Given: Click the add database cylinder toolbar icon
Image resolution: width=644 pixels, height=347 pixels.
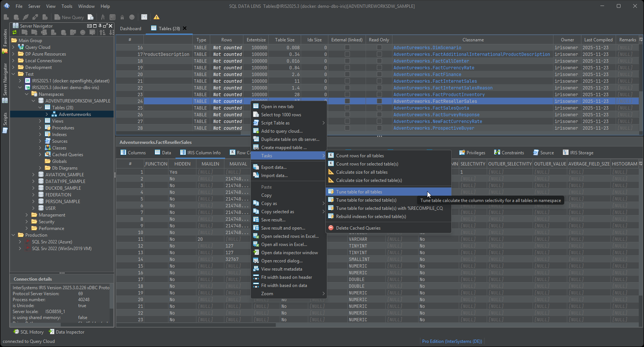Looking at the screenshot, I should (16, 17).
